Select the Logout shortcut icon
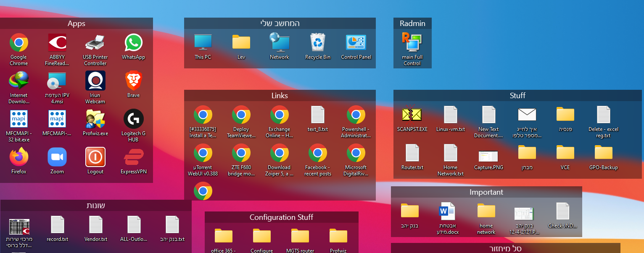Image resolution: width=644 pixels, height=253 pixels. pyautogui.click(x=95, y=157)
